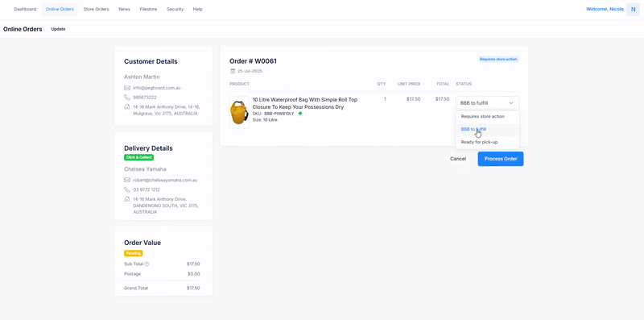Viewport: 644px width, 320px height.
Task: Click the N user avatar
Action: tap(633, 9)
